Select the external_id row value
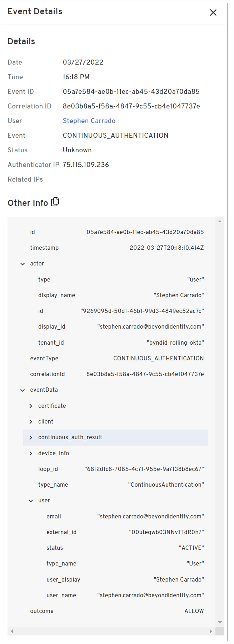Screen dimensions: 234x644 (166, 532)
